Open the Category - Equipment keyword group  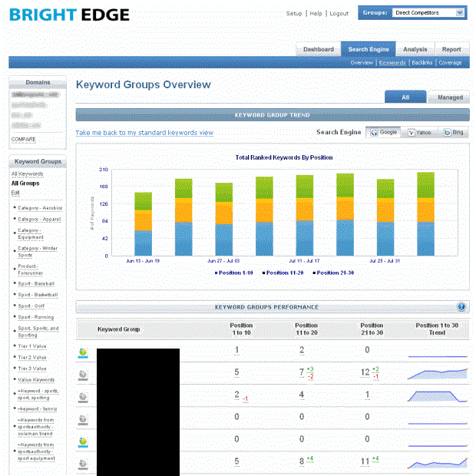pyautogui.click(x=31, y=233)
